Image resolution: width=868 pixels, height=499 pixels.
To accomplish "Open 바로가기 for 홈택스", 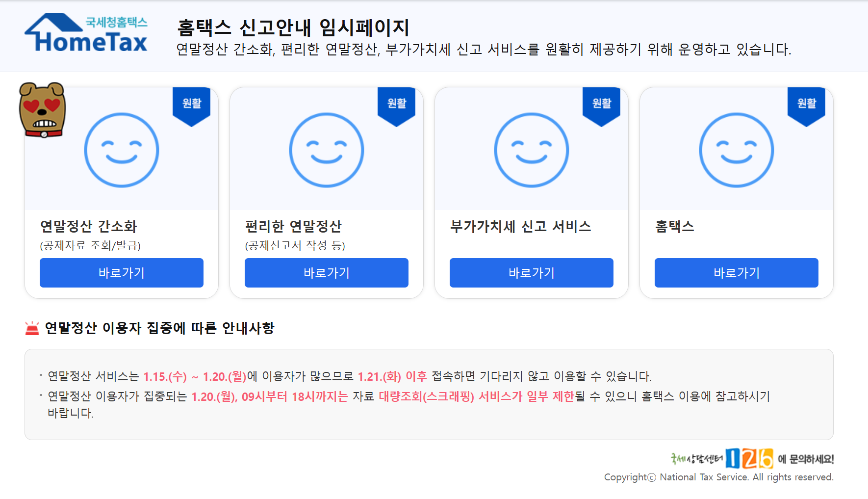I will pos(737,273).
